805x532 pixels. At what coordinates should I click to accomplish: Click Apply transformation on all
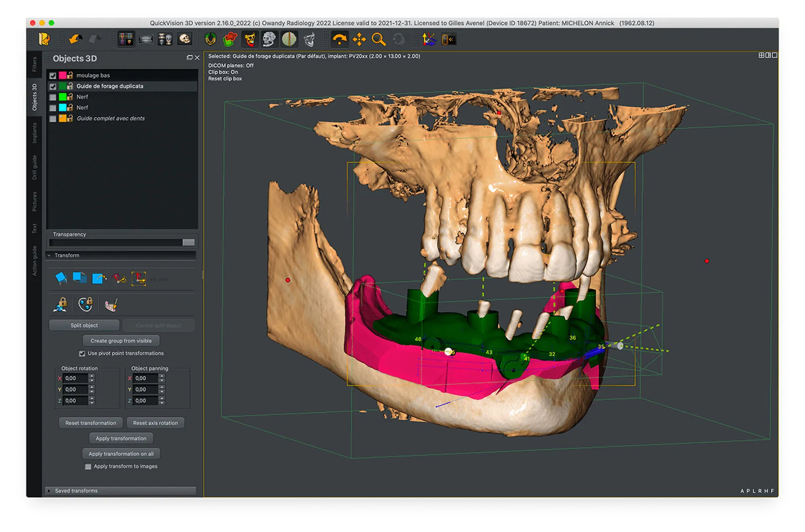(121, 453)
